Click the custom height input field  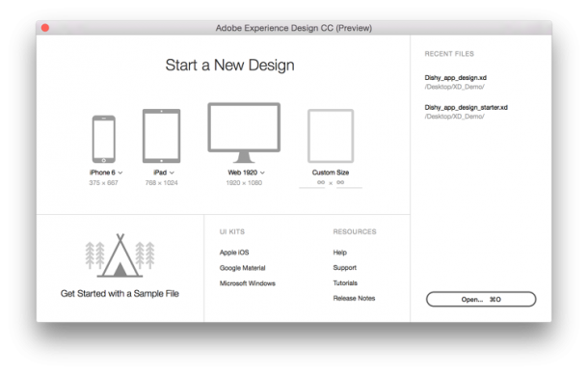349,183
